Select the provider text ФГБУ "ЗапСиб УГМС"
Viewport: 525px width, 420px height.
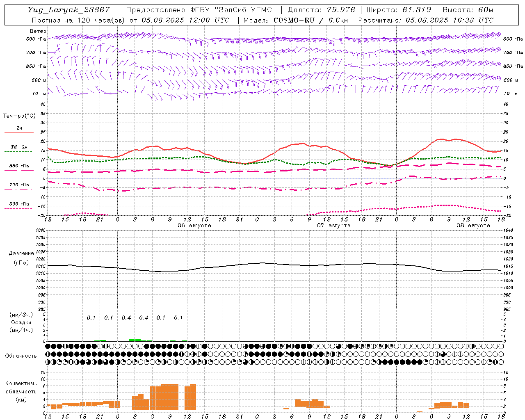[233, 10]
